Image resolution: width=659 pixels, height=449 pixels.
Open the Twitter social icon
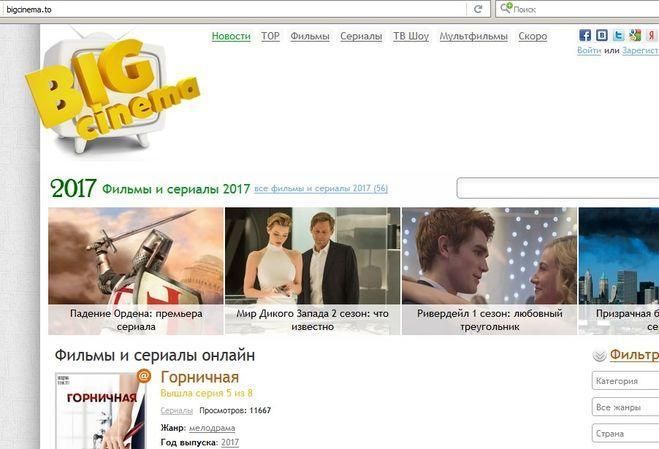pyautogui.click(x=619, y=35)
